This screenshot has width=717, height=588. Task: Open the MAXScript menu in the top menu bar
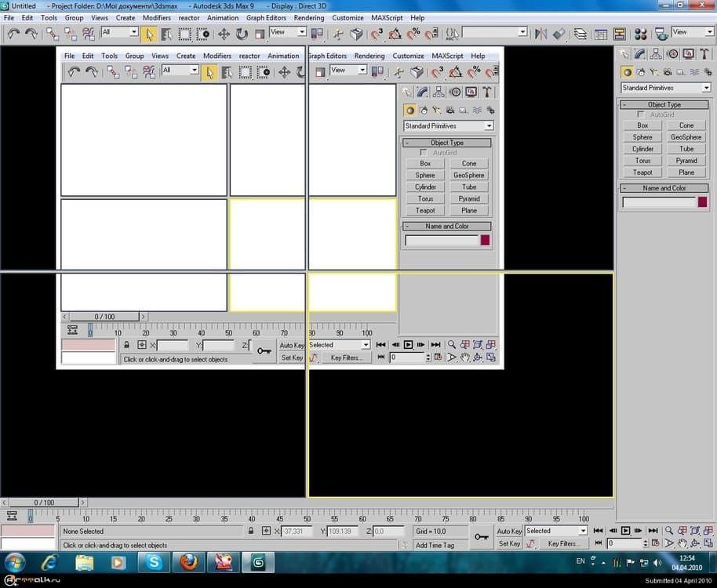[x=387, y=17]
